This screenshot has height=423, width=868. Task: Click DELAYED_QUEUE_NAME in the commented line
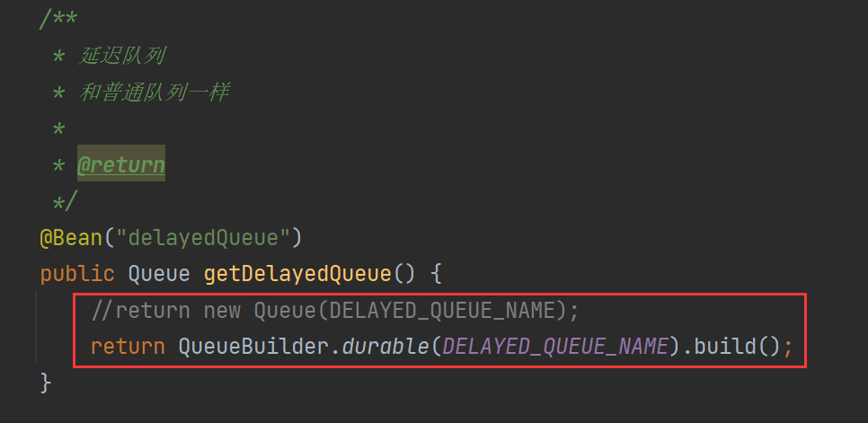coord(442,311)
